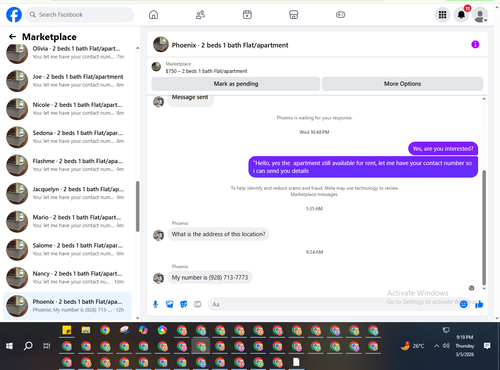Open the account profile menu

480,15
